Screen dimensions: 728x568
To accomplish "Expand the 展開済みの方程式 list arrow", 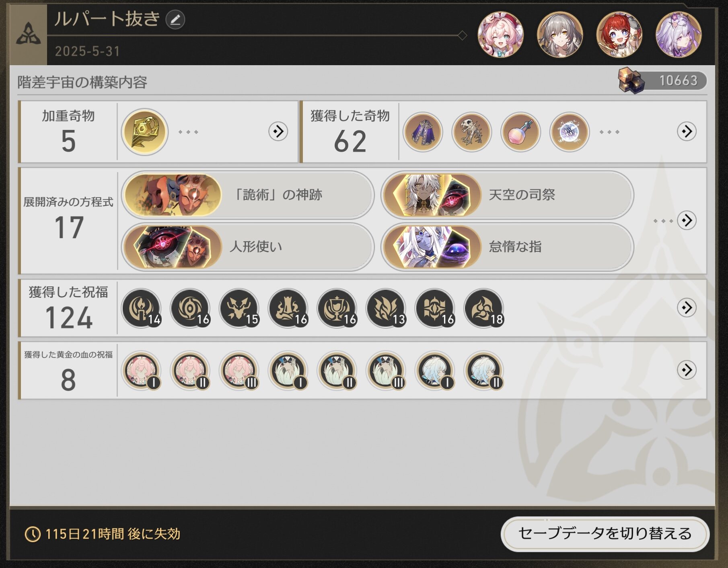I will pos(687,220).
